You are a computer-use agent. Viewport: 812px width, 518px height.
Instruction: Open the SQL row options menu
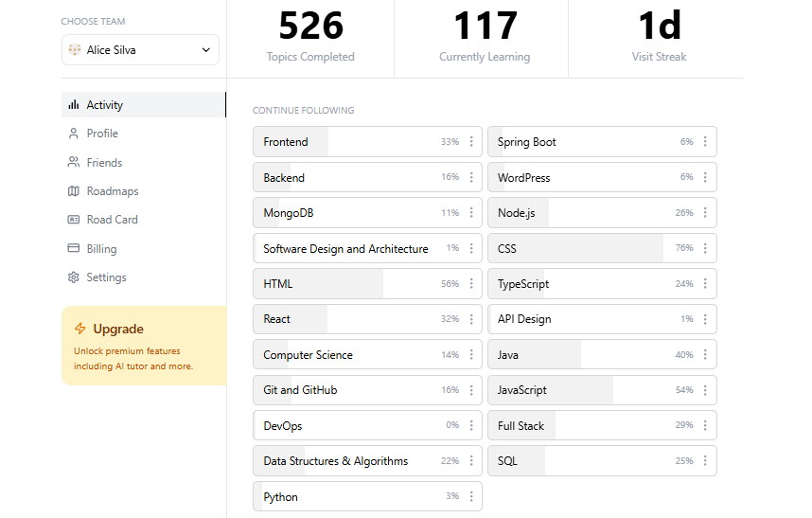705,460
